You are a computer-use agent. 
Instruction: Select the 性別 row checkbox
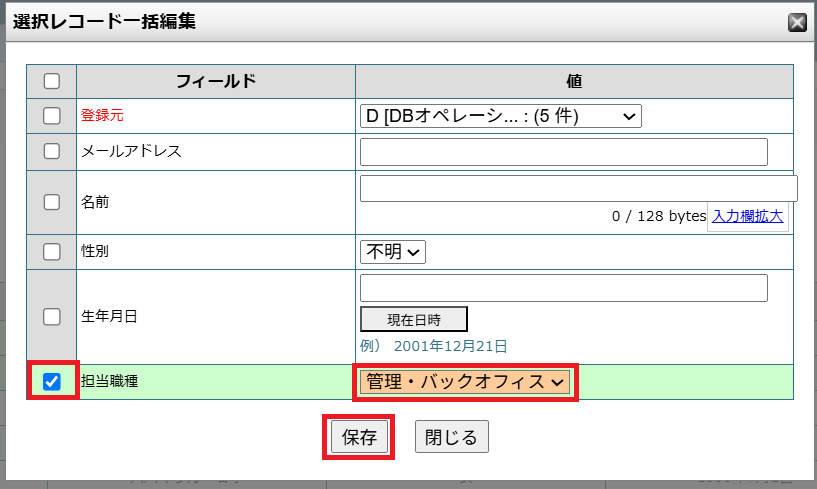coord(52,251)
